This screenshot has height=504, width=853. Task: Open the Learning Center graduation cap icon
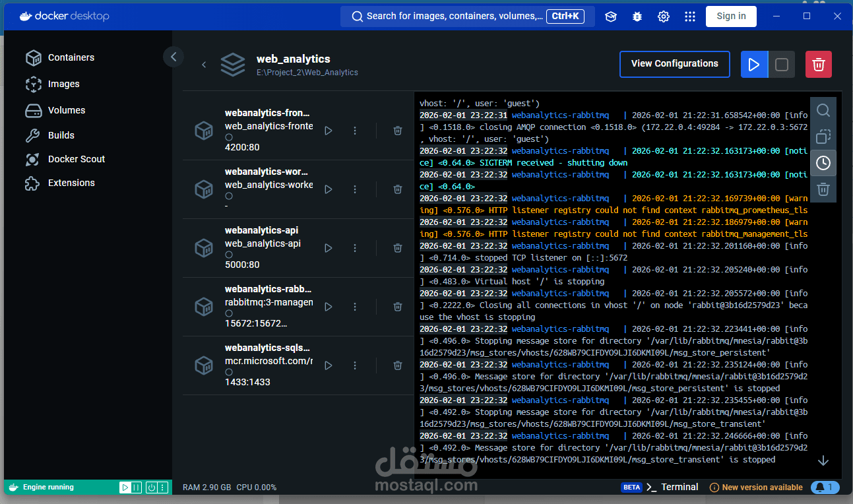[611, 16]
